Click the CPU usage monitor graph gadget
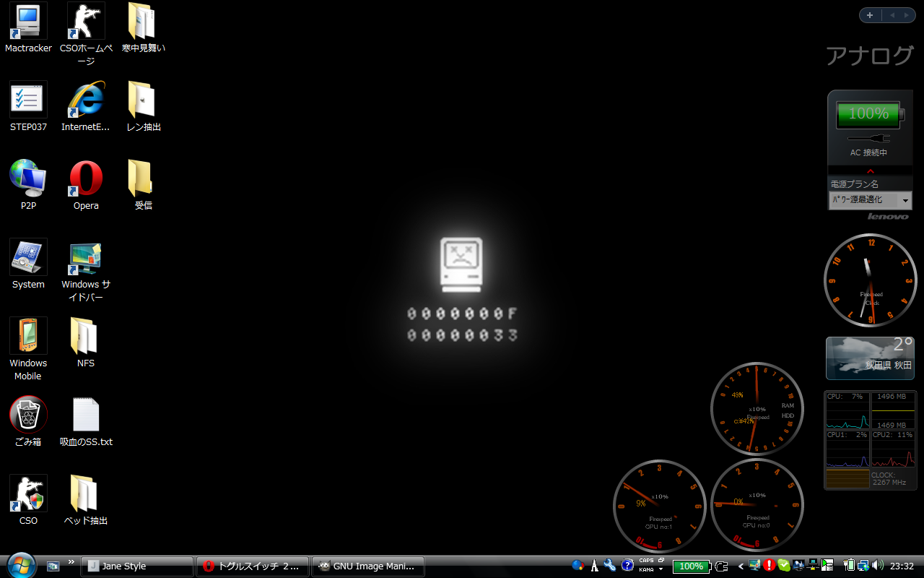924x578 pixels. coord(871,441)
